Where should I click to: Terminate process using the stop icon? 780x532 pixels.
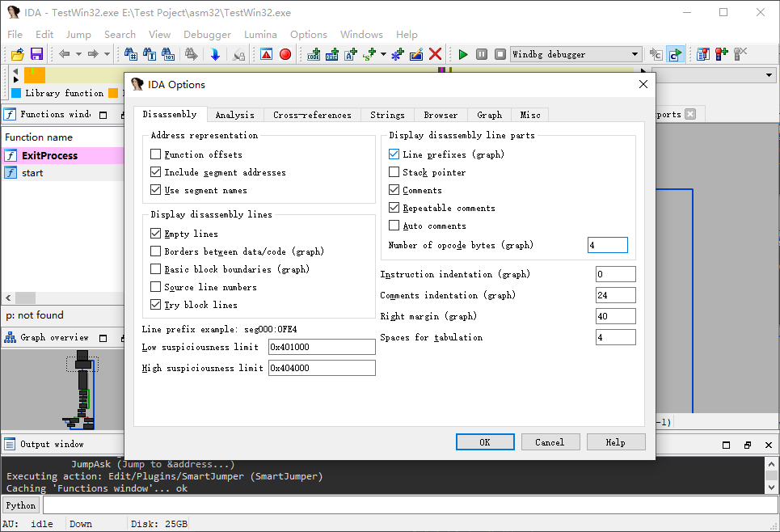[x=500, y=54]
